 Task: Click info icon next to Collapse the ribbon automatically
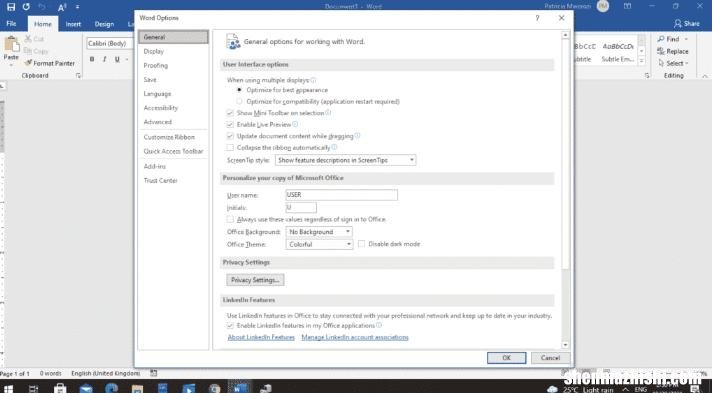[x=334, y=147]
